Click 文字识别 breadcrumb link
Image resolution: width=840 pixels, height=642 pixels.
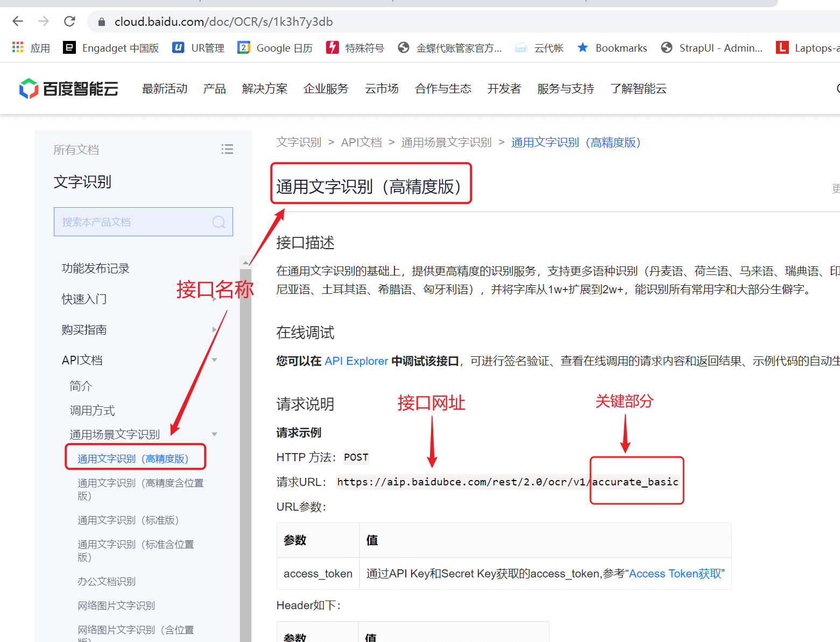click(x=299, y=143)
